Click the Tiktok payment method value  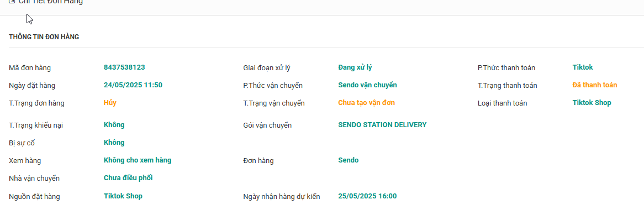[583, 67]
